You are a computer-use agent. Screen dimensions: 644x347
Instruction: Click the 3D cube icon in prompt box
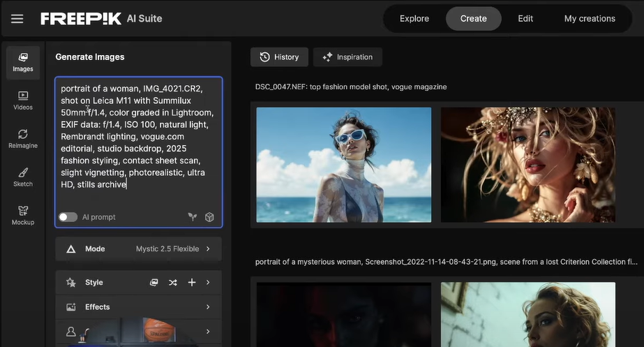point(209,217)
